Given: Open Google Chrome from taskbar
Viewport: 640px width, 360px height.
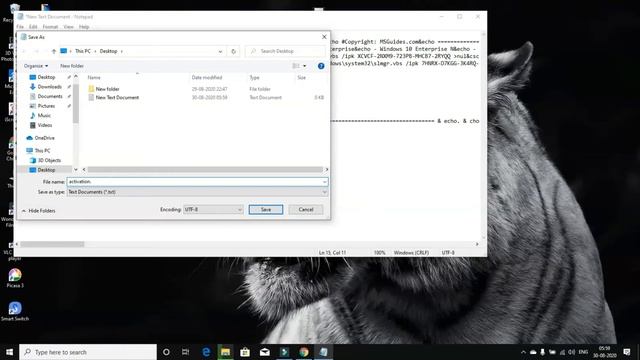Looking at the screenshot, I should pyautogui.click(x=304, y=352).
